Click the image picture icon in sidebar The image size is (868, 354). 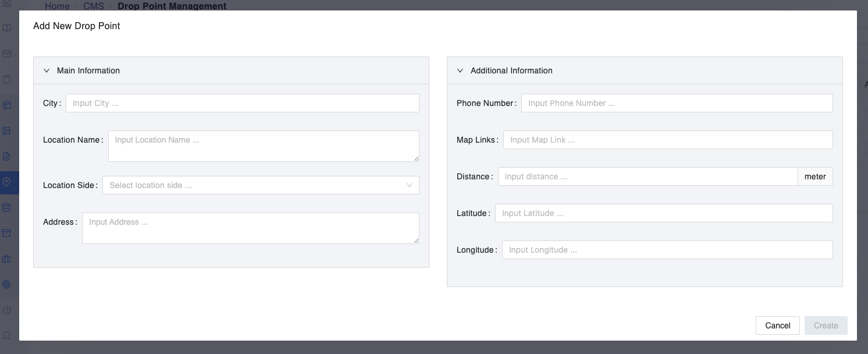(x=7, y=131)
